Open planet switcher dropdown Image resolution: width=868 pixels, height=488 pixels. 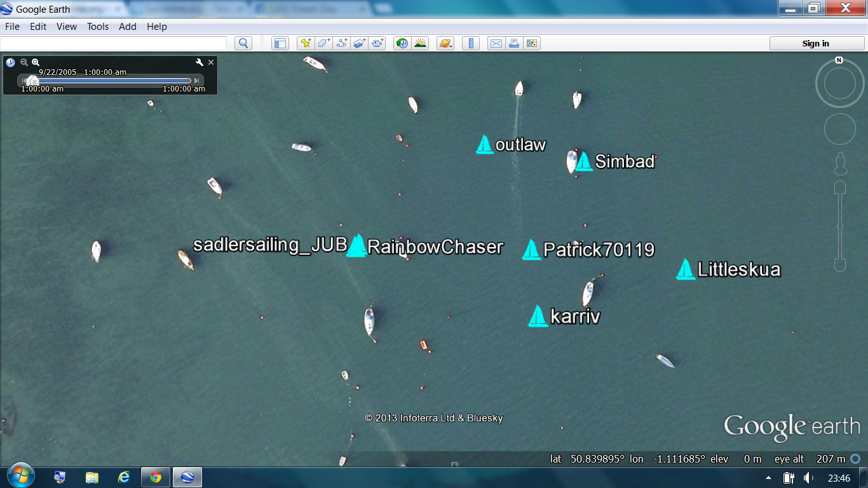pyautogui.click(x=445, y=43)
